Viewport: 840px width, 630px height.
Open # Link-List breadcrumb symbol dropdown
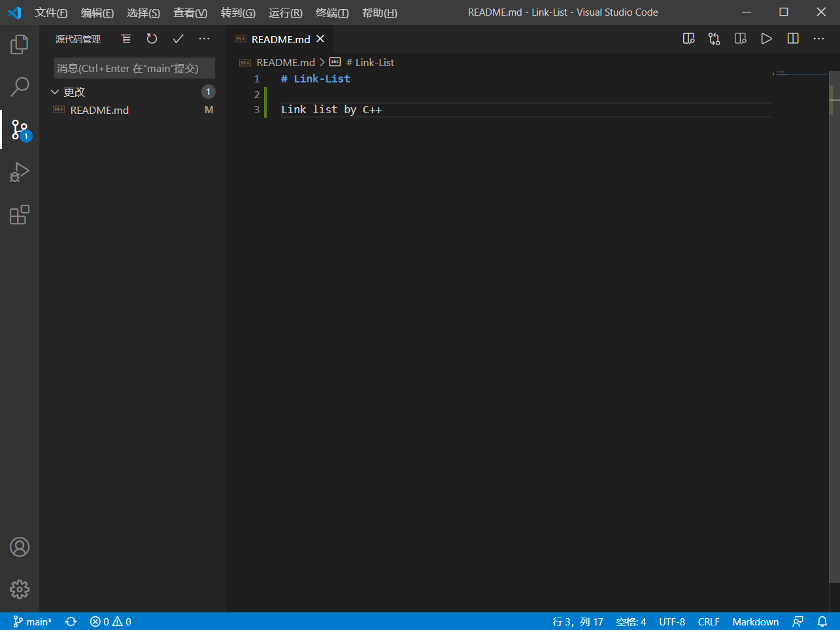[x=370, y=63]
